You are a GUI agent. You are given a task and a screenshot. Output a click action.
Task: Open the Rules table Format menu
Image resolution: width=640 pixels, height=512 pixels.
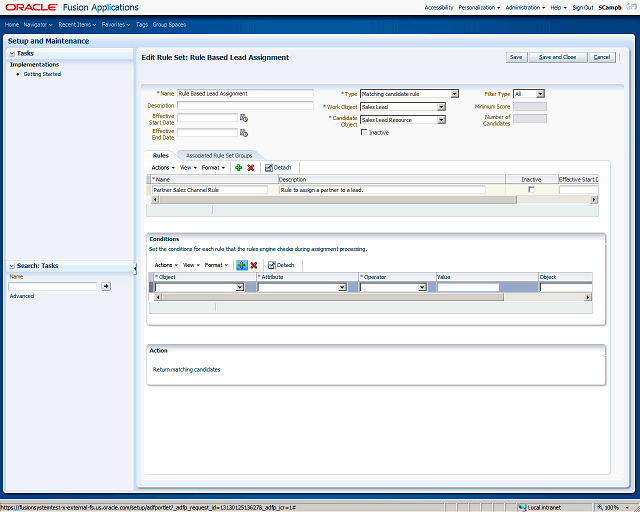tap(213, 168)
